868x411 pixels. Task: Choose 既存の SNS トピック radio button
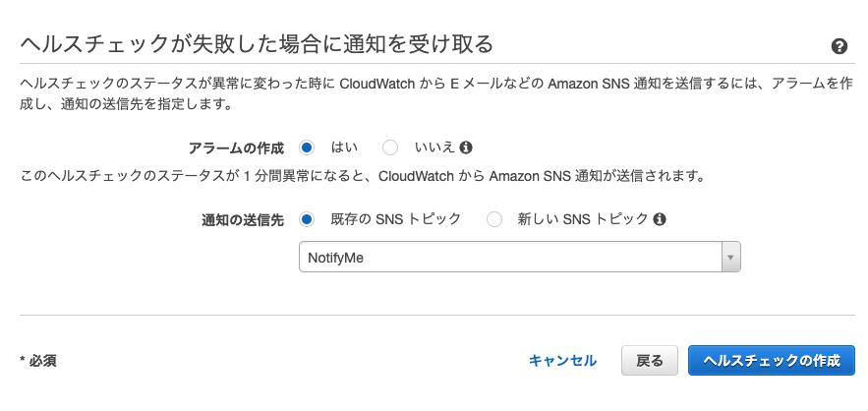[x=306, y=219]
